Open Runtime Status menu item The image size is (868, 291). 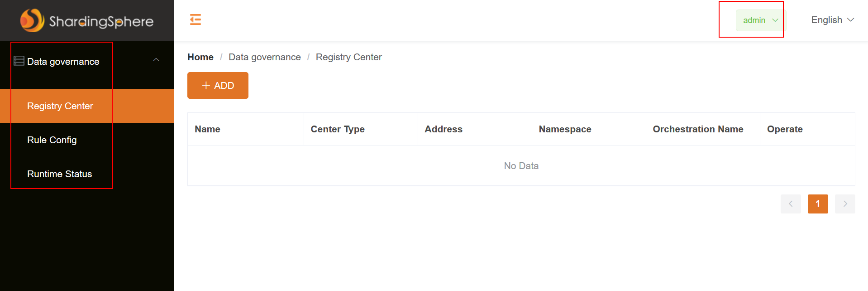(x=60, y=174)
